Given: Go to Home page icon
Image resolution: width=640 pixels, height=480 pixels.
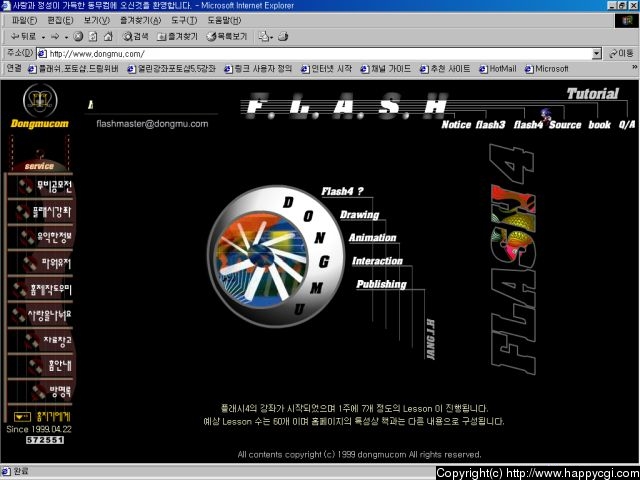Looking at the screenshot, I should point(108,37).
